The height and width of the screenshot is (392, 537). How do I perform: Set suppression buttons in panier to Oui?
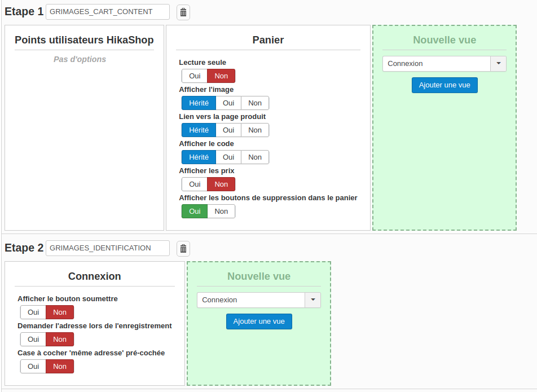[195, 212]
